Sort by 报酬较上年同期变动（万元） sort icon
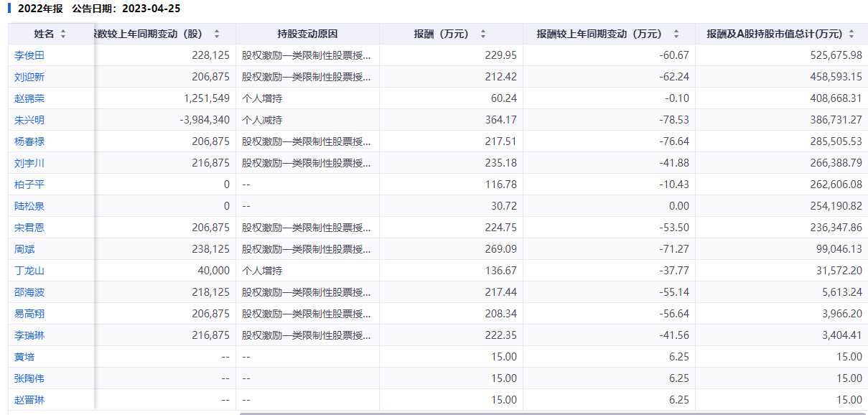The image size is (868, 415). click(x=676, y=34)
